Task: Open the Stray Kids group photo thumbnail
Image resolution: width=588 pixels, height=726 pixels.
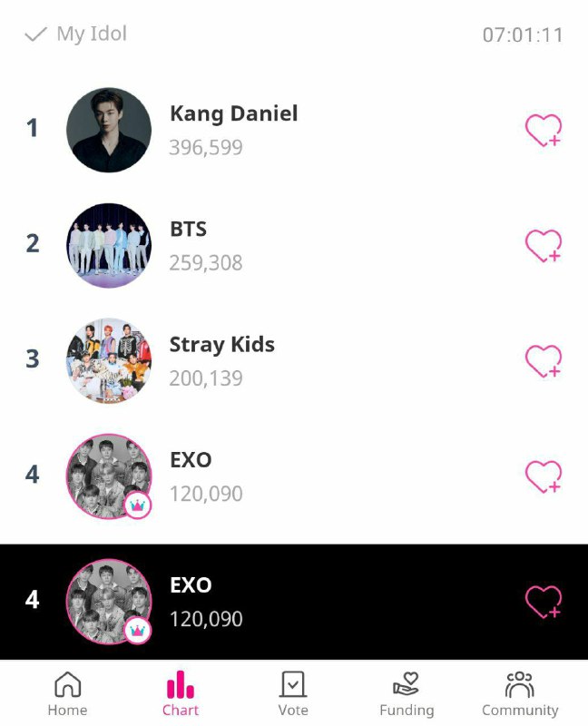Action: click(109, 360)
